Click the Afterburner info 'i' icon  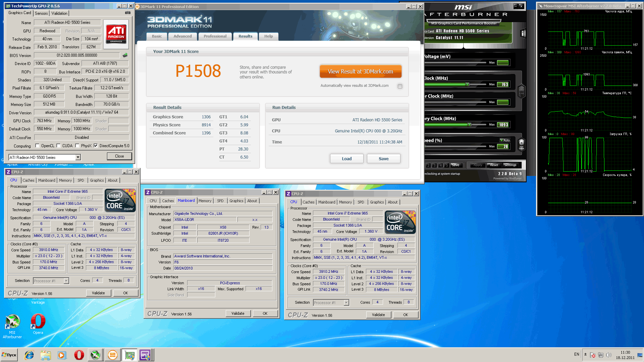(523, 33)
